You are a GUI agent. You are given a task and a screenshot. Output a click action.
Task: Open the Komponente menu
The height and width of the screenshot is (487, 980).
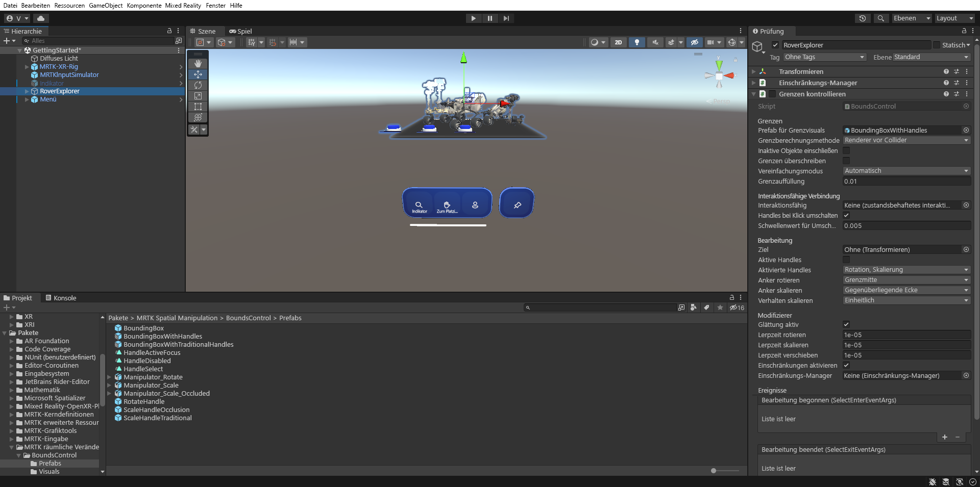144,5
